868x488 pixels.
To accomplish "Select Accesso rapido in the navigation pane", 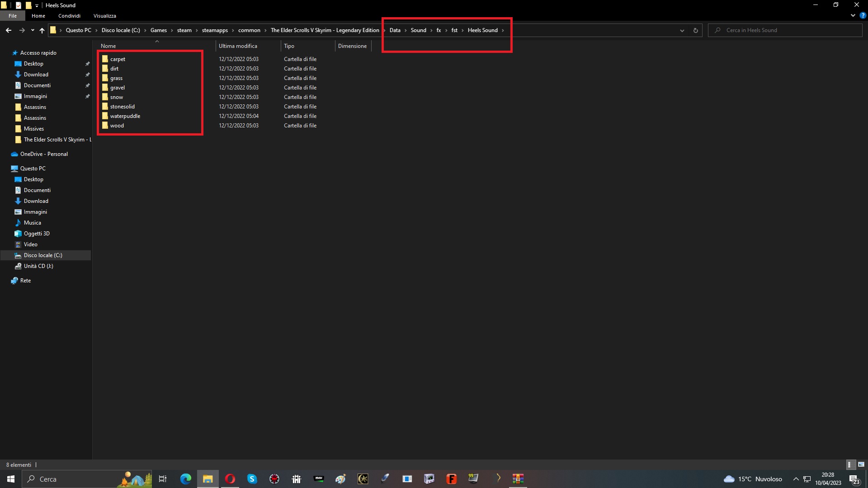I will click(x=38, y=53).
